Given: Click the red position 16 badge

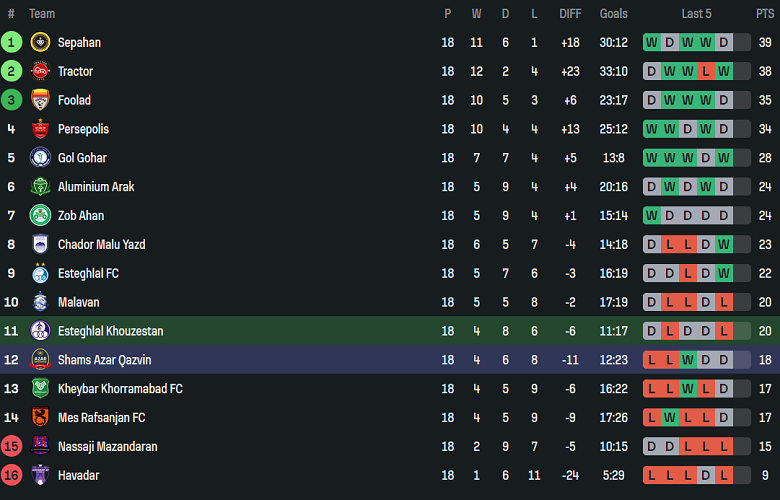Looking at the screenshot, I should pos(11,475).
